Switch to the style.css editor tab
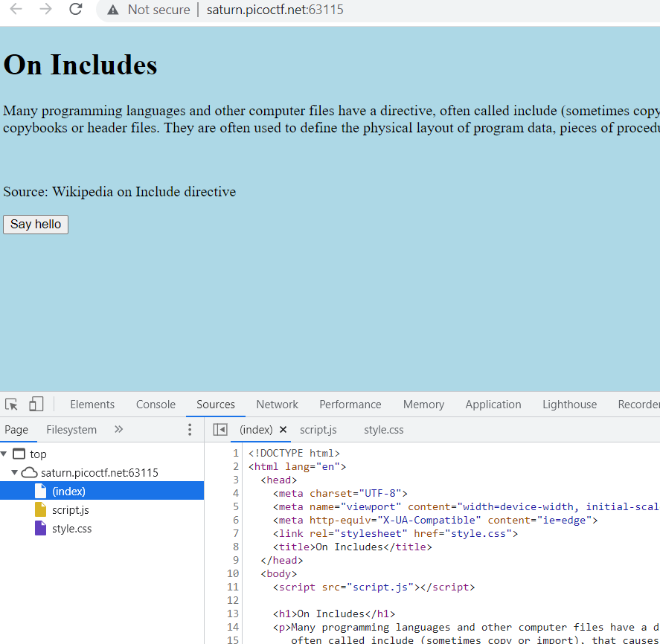Viewport: 660px width, 644px height. tap(384, 430)
